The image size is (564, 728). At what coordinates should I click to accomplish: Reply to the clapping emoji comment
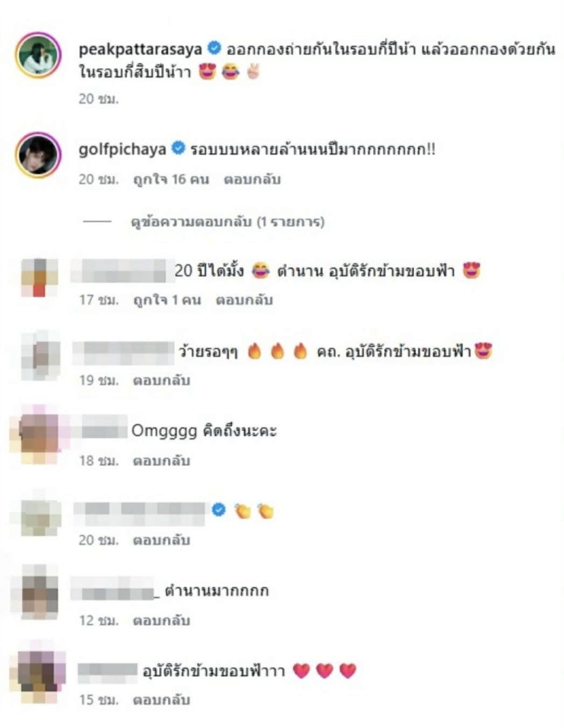[161, 540]
